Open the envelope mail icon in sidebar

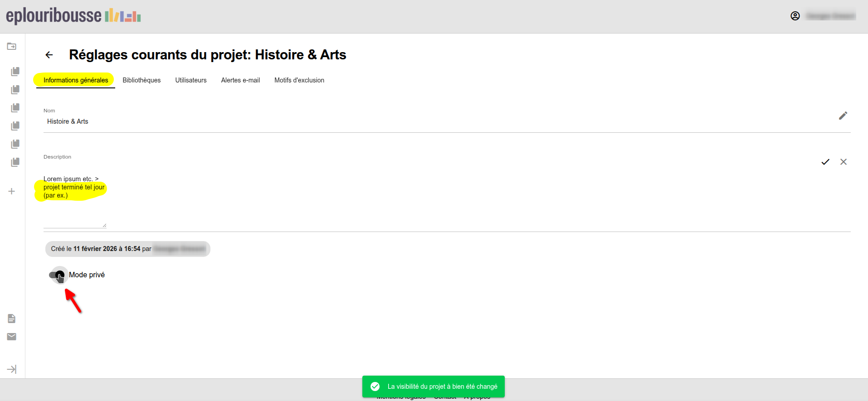point(12,337)
